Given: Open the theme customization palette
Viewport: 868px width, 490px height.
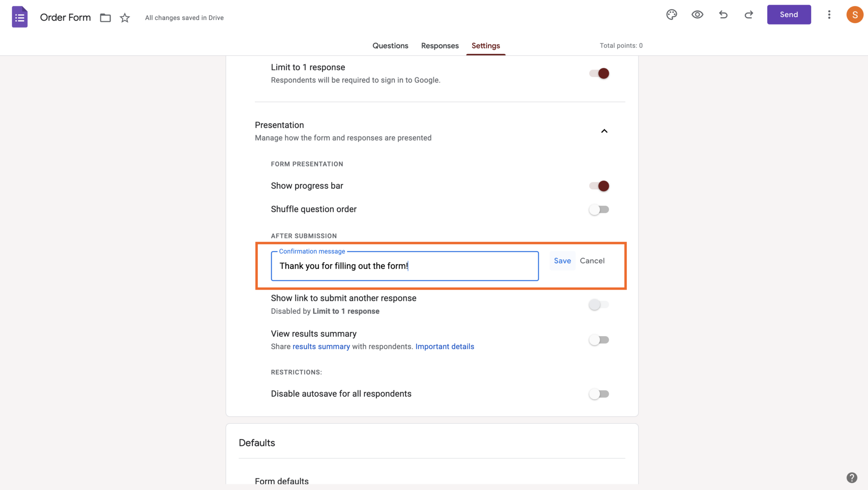Looking at the screenshot, I should pos(671,14).
